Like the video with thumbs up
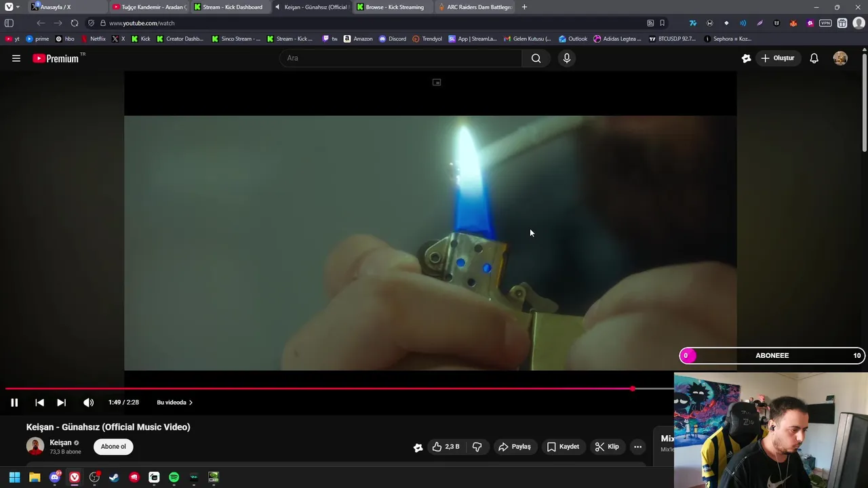868x488 pixels. tap(446, 447)
